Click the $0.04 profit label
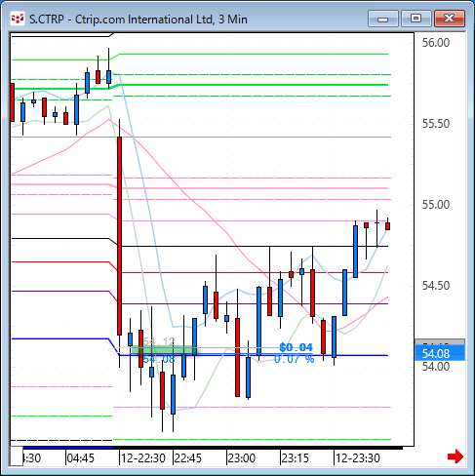The image size is (475, 476). tap(296, 347)
